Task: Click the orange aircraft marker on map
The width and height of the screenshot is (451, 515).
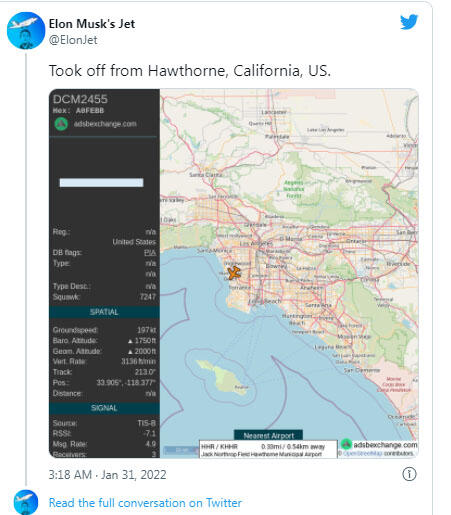Action: click(x=234, y=273)
